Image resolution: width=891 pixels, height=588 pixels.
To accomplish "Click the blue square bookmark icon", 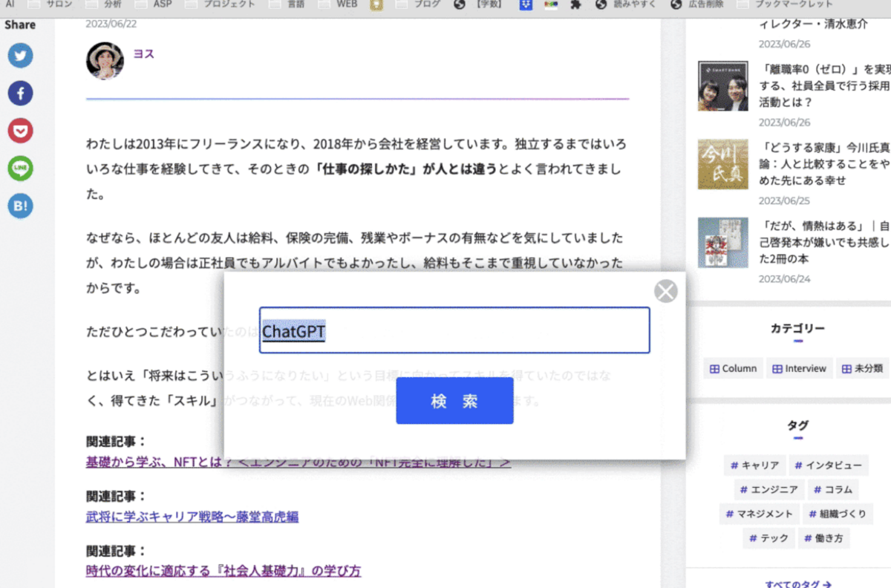I will coord(526,4).
